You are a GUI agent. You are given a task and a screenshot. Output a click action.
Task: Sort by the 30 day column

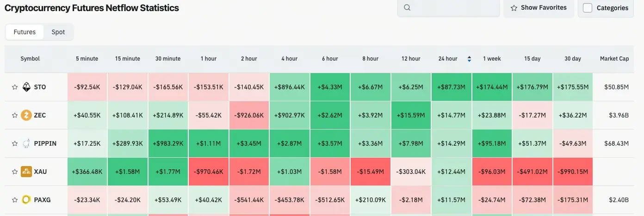click(573, 59)
